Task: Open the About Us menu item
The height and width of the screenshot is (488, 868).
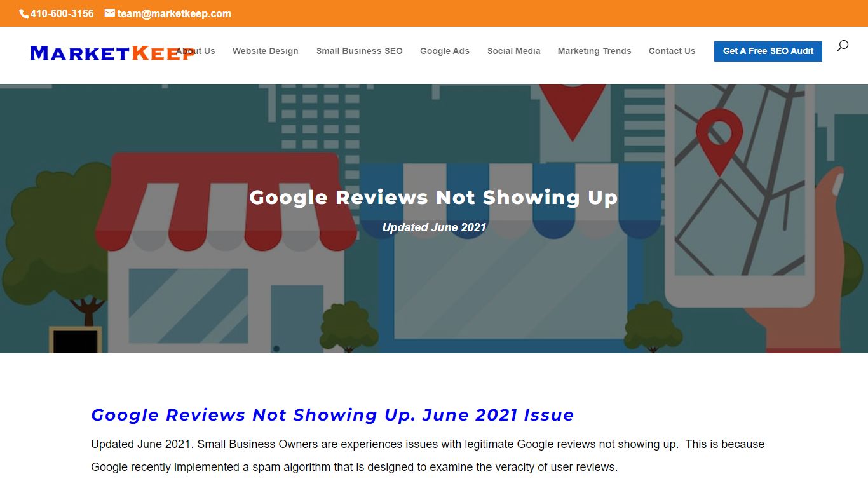Action: pos(196,51)
